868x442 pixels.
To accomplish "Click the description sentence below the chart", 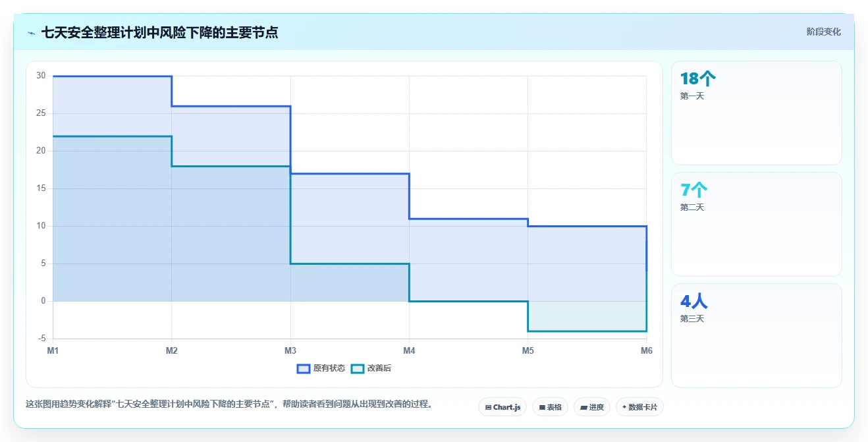I will (229, 404).
